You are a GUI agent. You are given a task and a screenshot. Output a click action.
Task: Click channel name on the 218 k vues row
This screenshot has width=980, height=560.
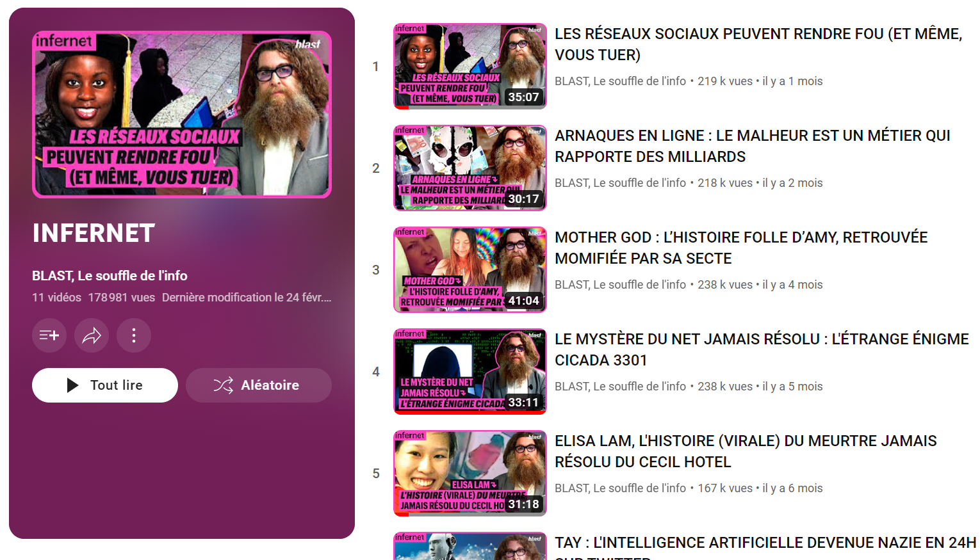pos(620,183)
